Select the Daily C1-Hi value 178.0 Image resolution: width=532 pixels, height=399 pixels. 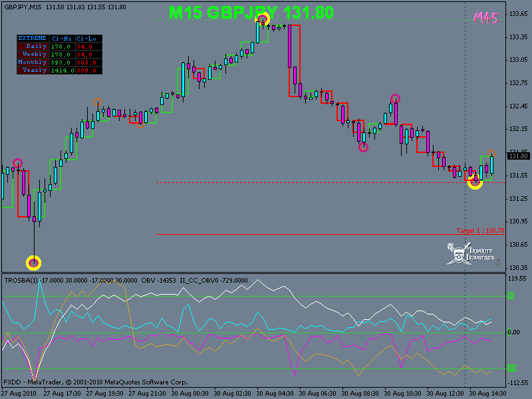61,47
